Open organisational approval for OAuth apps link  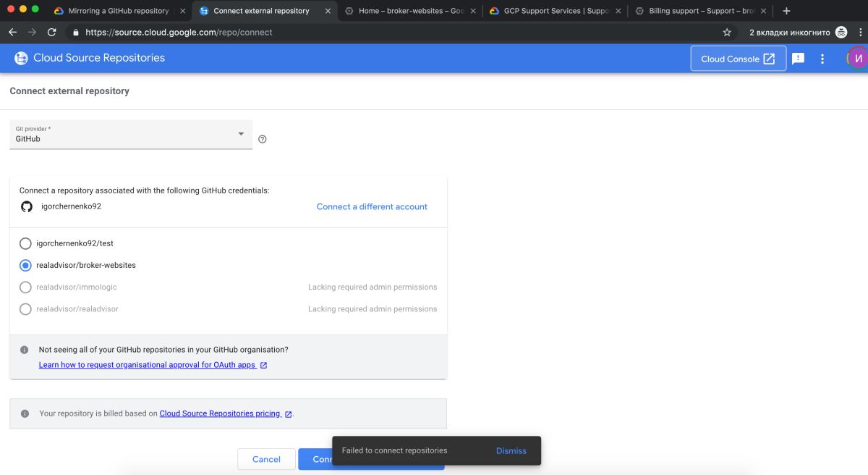coord(153,365)
